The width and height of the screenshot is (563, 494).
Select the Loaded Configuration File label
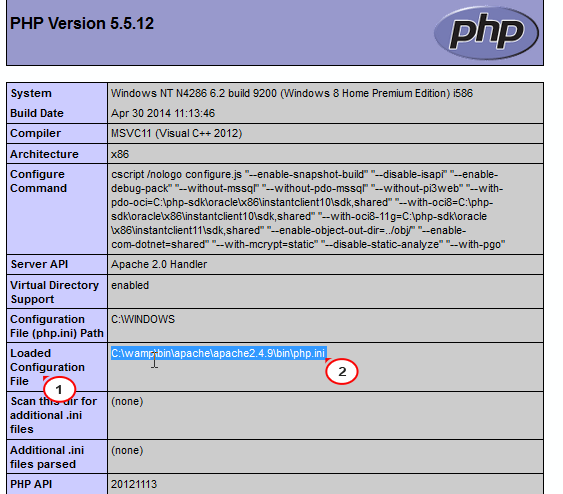coord(47,367)
